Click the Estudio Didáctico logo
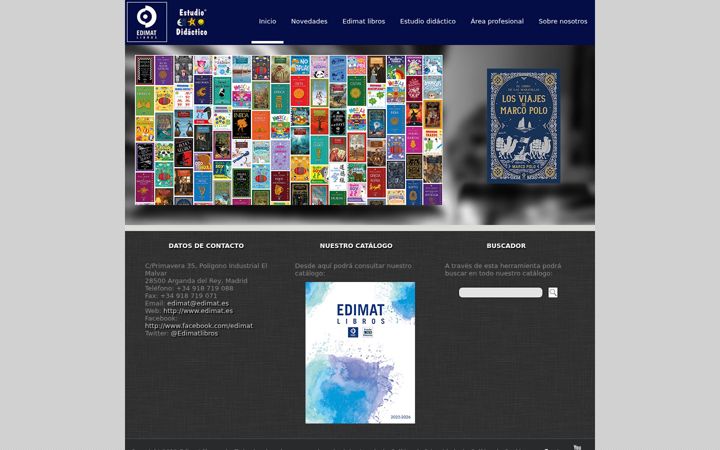 click(x=191, y=22)
